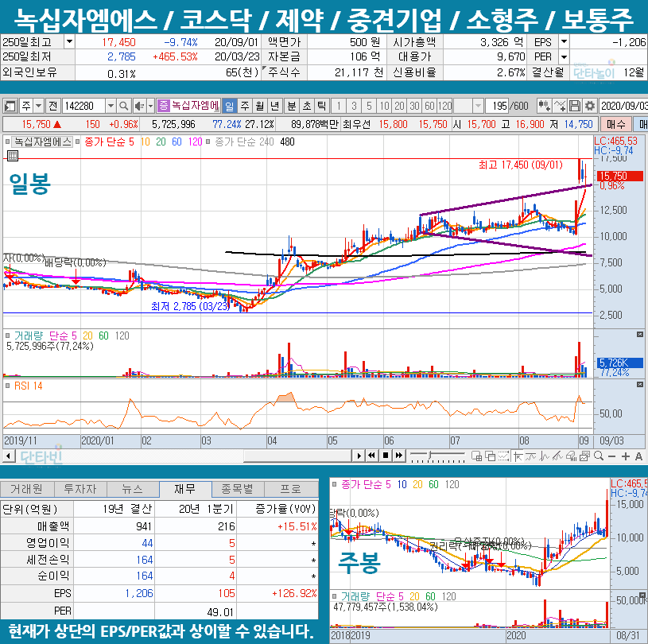Click the overlapping windows icon
This screenshot has height=644, width=648.
pyautogui.click(x=490, y=456)
